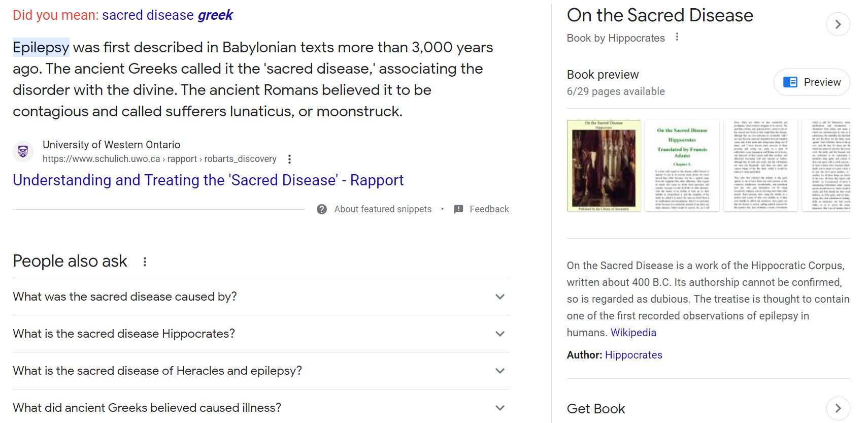Viewport: 868px width, 423px height.
Task: Open the options dots beside 'Book by Hippocrates'
Action: (677, 37)
